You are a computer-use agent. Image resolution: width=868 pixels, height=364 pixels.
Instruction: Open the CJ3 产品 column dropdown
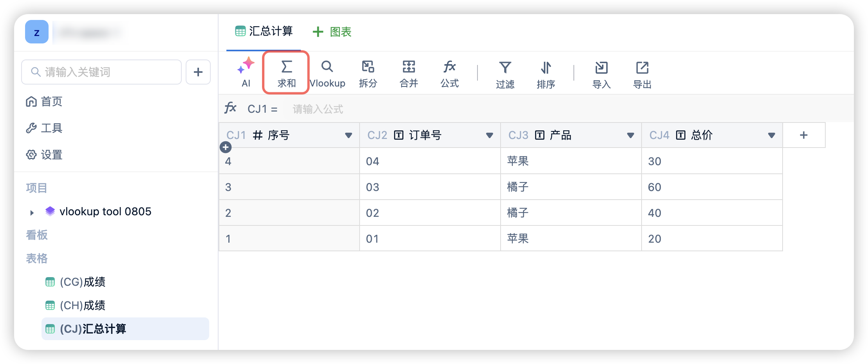click(x=630, y=135)
